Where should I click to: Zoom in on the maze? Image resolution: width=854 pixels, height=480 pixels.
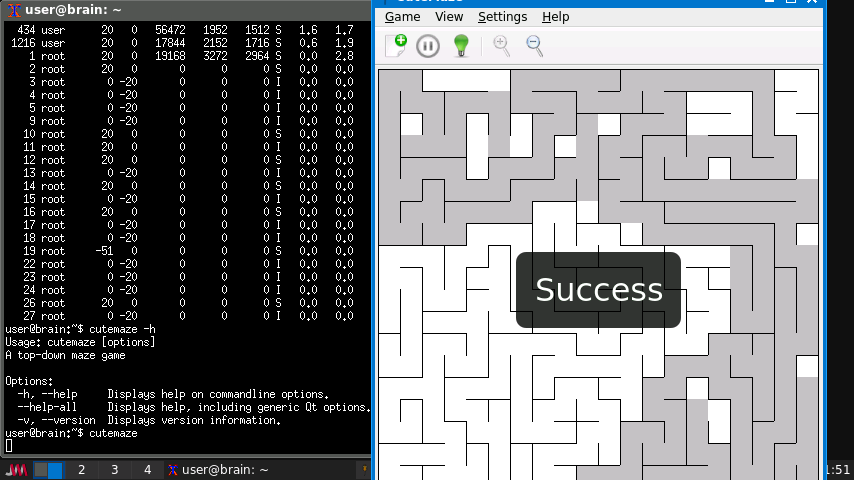coord(501,45)
